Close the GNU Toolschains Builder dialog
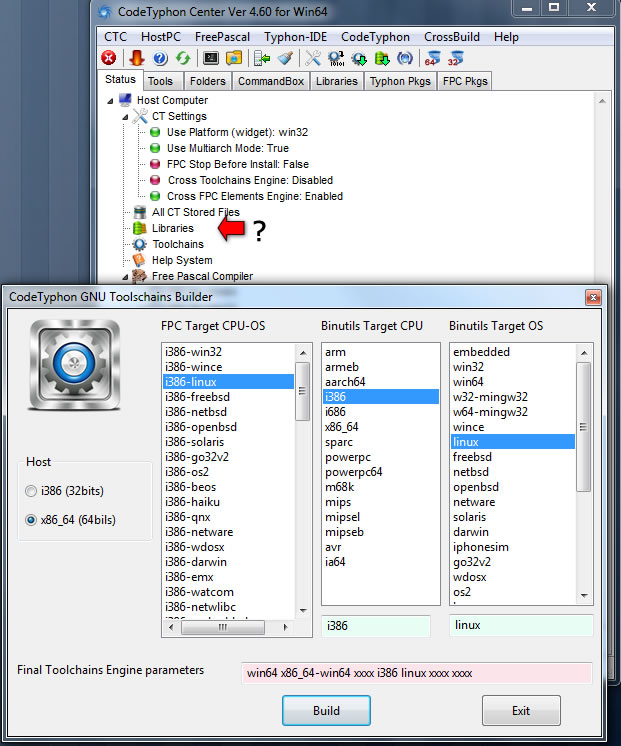Viewport: 621px width, 746px height. point(593,298)
